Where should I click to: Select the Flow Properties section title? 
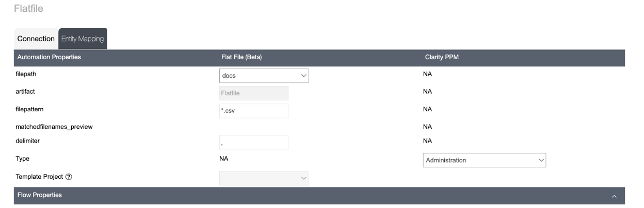[40, 195]
